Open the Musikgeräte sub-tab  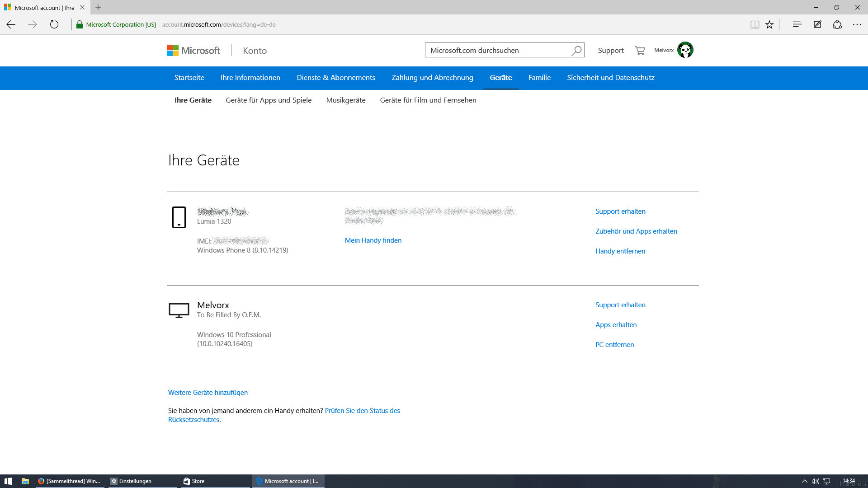click(x=346, y=100)
